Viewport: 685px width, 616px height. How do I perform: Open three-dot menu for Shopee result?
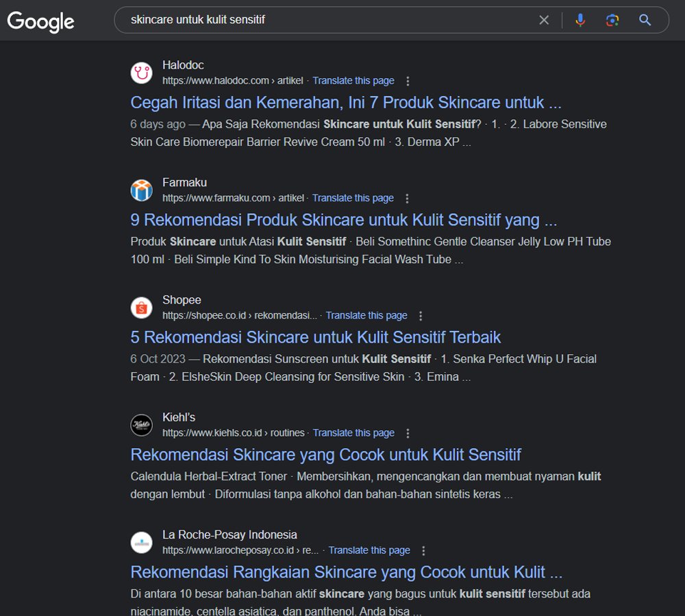[x=421, y=316]
